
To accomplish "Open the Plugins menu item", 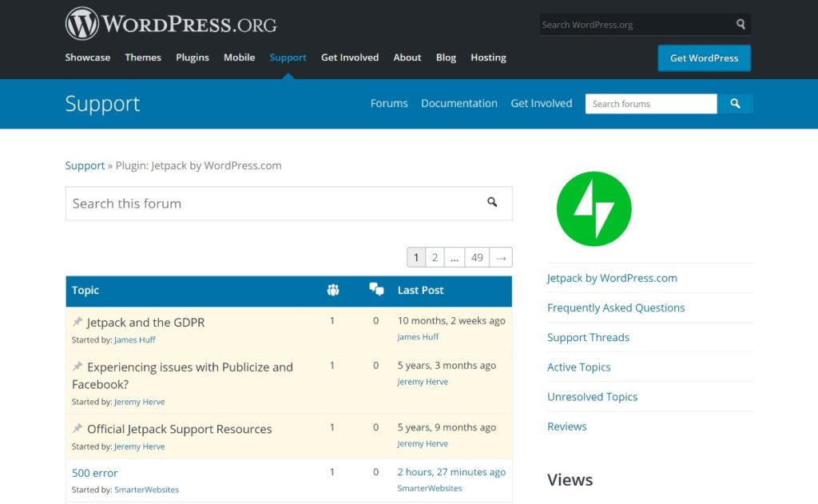I will click(192, 58).
